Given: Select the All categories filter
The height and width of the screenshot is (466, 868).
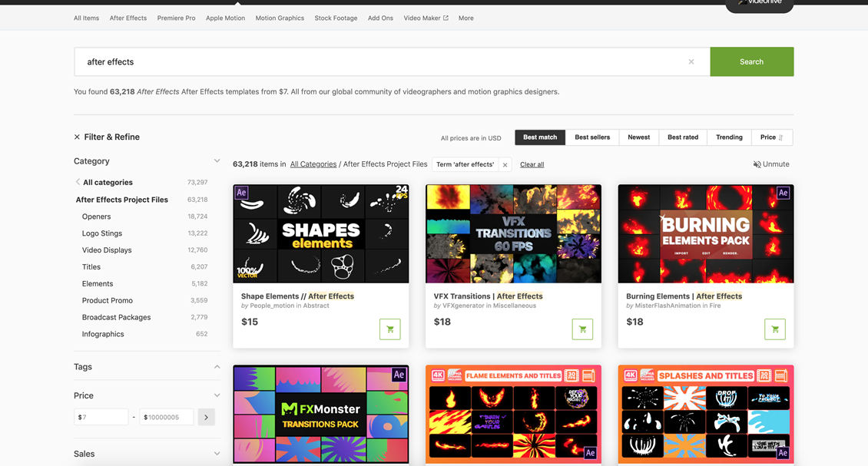Looking at the screenshot, I should (x=108, y=182).
